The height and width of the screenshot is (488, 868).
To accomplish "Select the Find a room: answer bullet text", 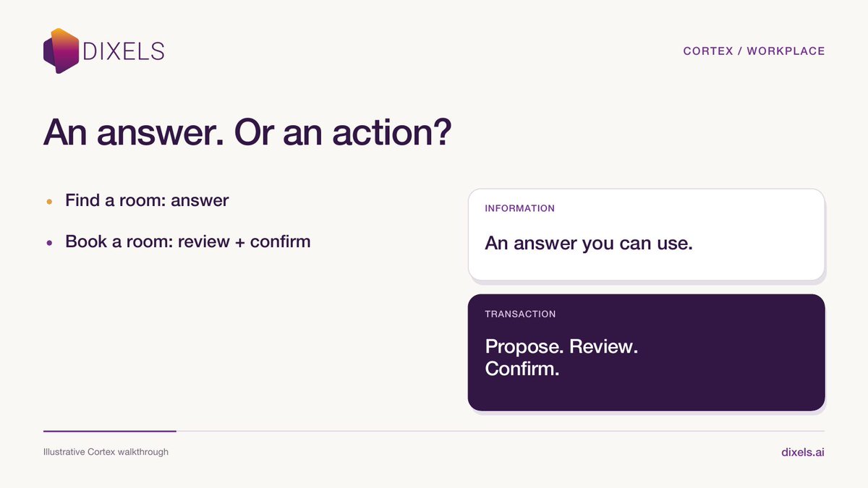I will [147, 200].
